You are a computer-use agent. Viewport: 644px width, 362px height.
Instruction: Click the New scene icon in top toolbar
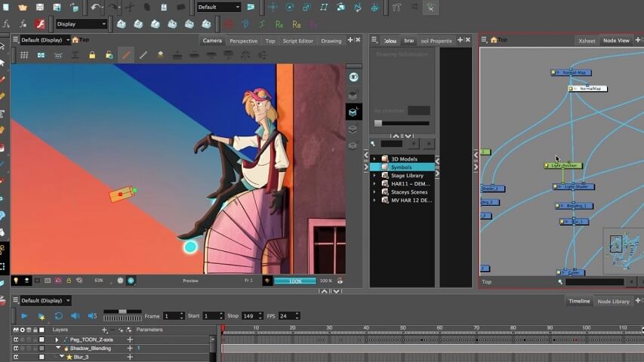click(x=6, y=7)
